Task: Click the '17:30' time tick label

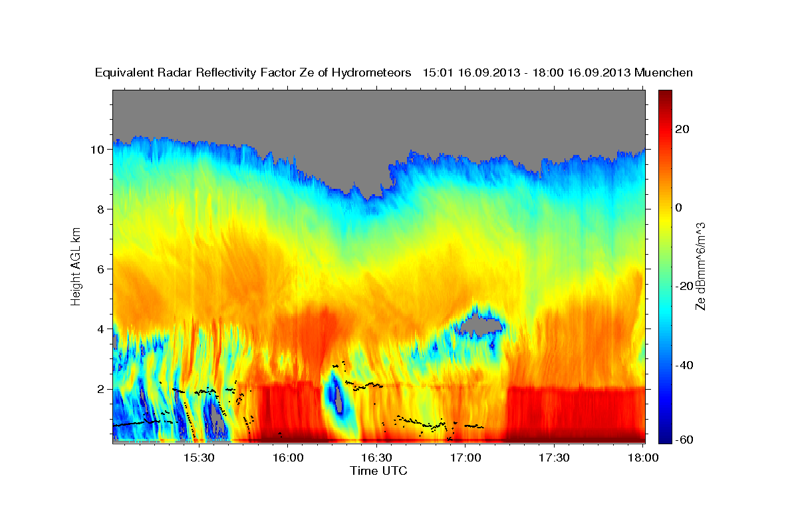Action: click(554, 458)
